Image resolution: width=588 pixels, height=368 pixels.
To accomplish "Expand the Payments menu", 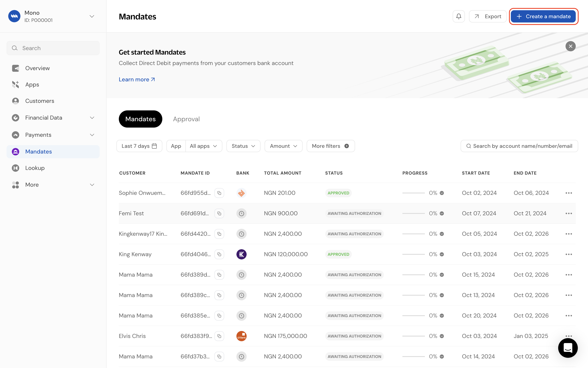I will click(x=53, y=135).
